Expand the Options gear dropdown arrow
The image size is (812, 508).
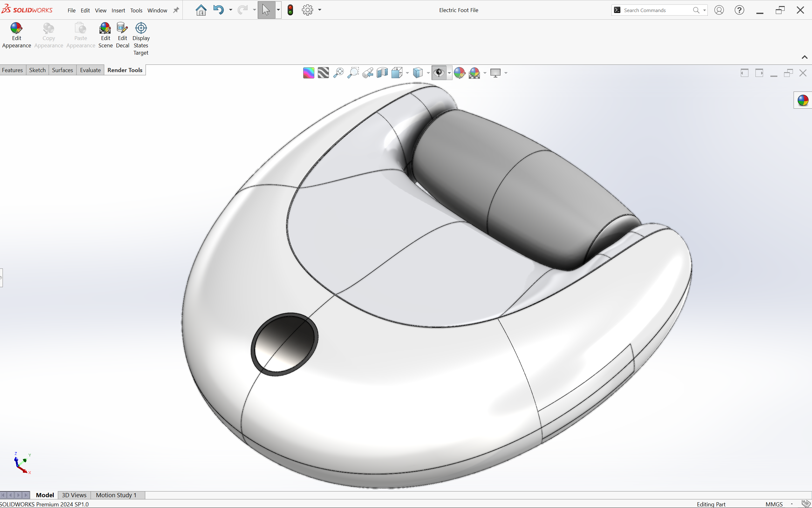tap(320, 10)
